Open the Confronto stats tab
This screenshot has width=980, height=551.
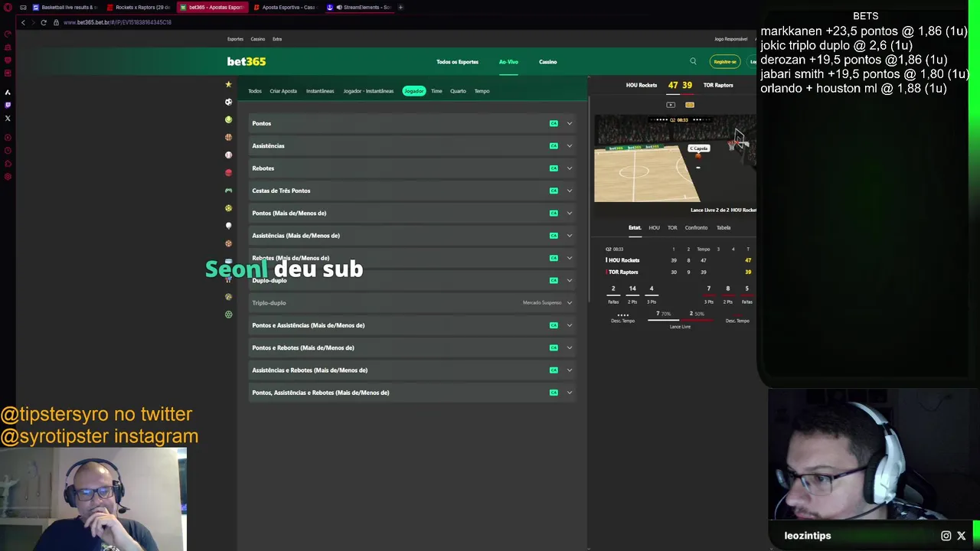(696, 227)
